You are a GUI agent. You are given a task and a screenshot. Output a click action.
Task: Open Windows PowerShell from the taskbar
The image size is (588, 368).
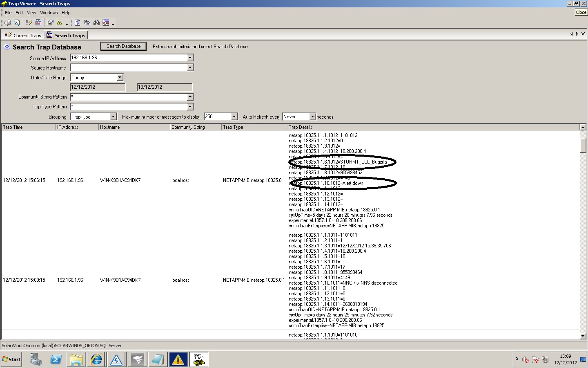point(56,359)
